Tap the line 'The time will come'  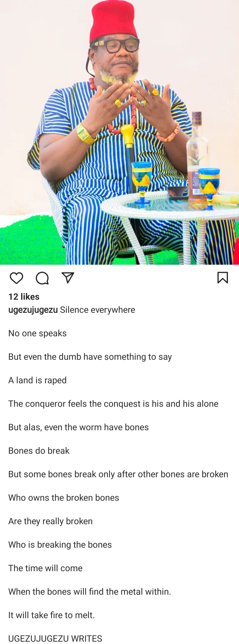coord(45,568)
